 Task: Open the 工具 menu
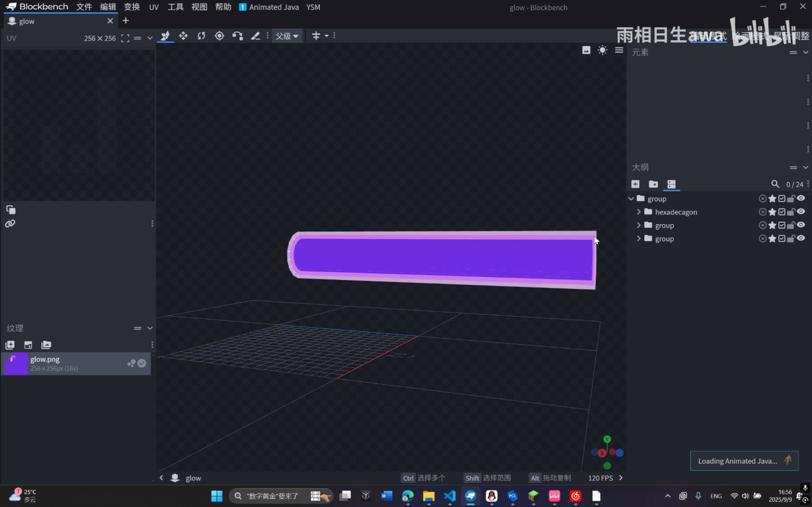[175, 7]
